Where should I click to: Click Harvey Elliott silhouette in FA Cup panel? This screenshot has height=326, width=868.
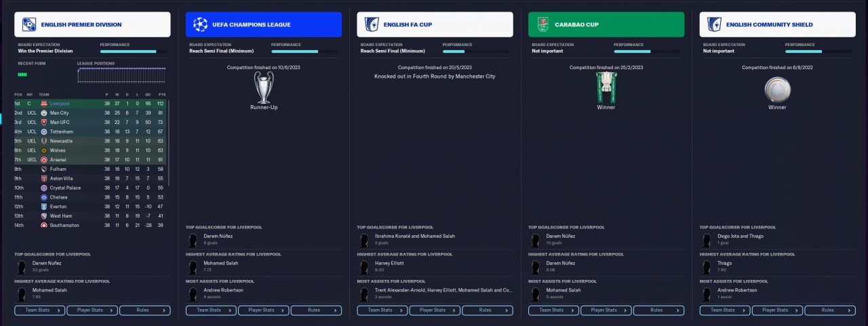[364, 266]
